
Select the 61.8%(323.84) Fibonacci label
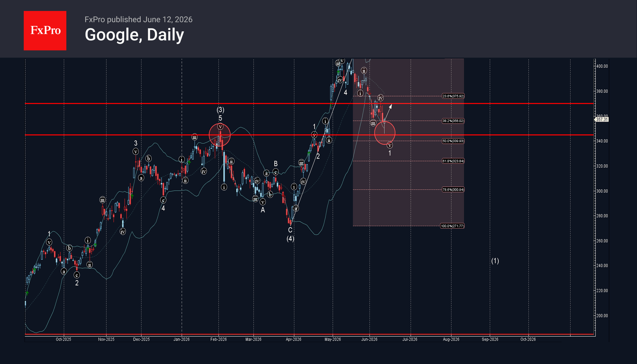point(453,161)
